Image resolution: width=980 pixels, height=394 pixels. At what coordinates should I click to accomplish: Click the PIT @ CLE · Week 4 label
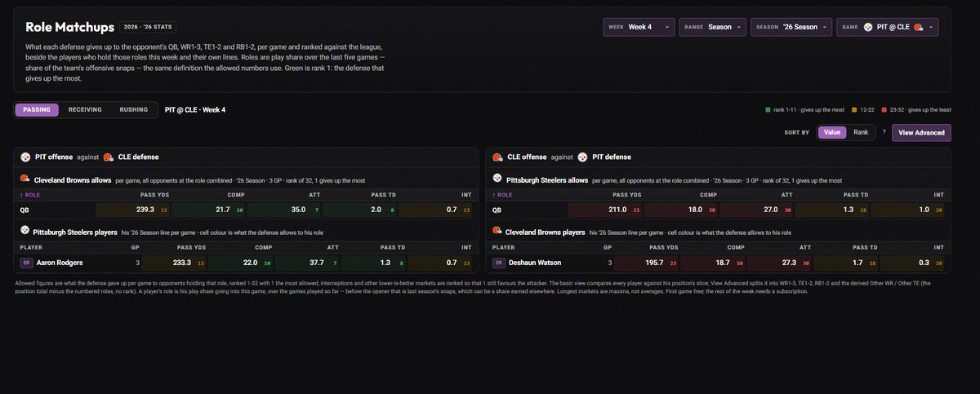(195, 110)
